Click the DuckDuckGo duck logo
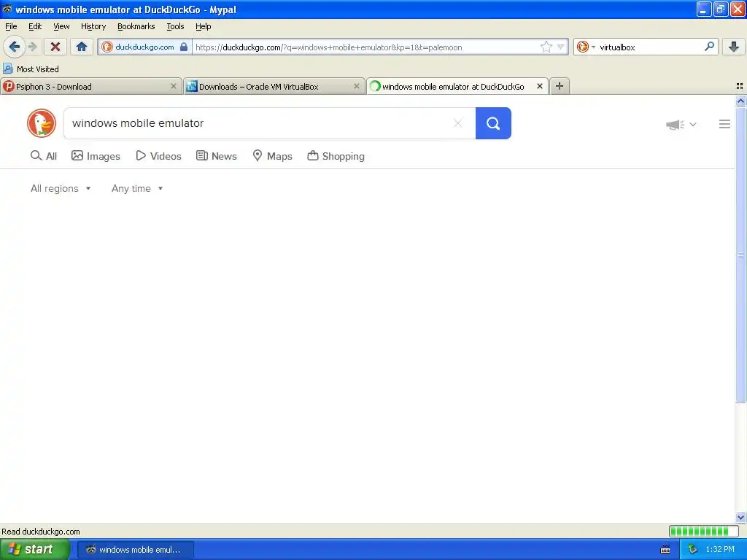The image size is (747, 560). (x=42, y=123)
